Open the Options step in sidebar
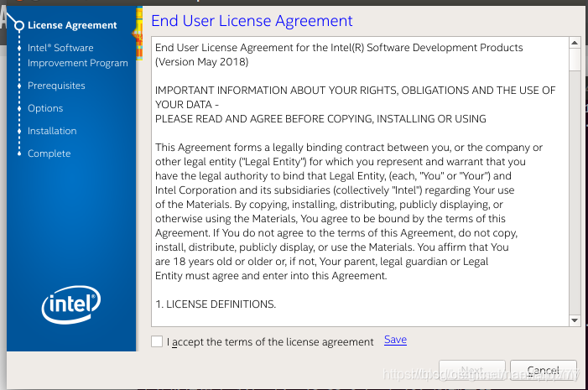The height and width of the screenshot is (390, 588). coord(45,108)
